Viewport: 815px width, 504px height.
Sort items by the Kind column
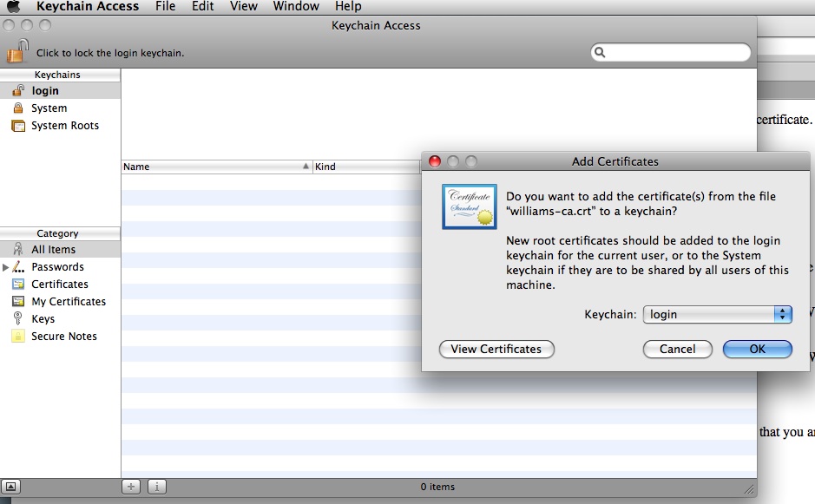coord(366,167)
